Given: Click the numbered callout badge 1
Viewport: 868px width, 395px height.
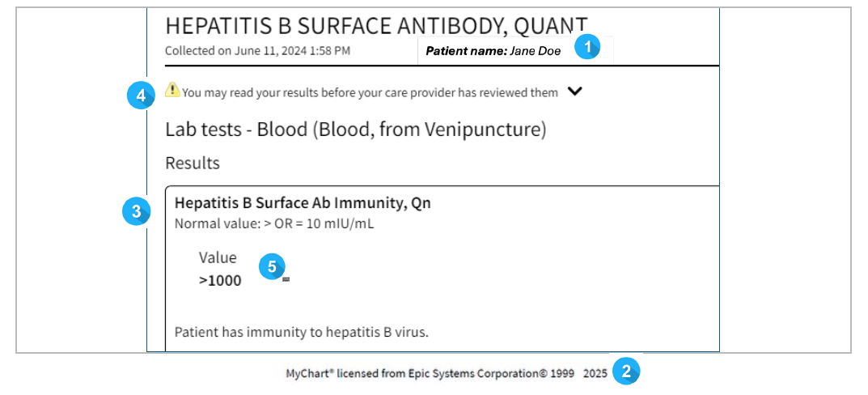Looking at the screenshot, I should (x=588, y=48).
